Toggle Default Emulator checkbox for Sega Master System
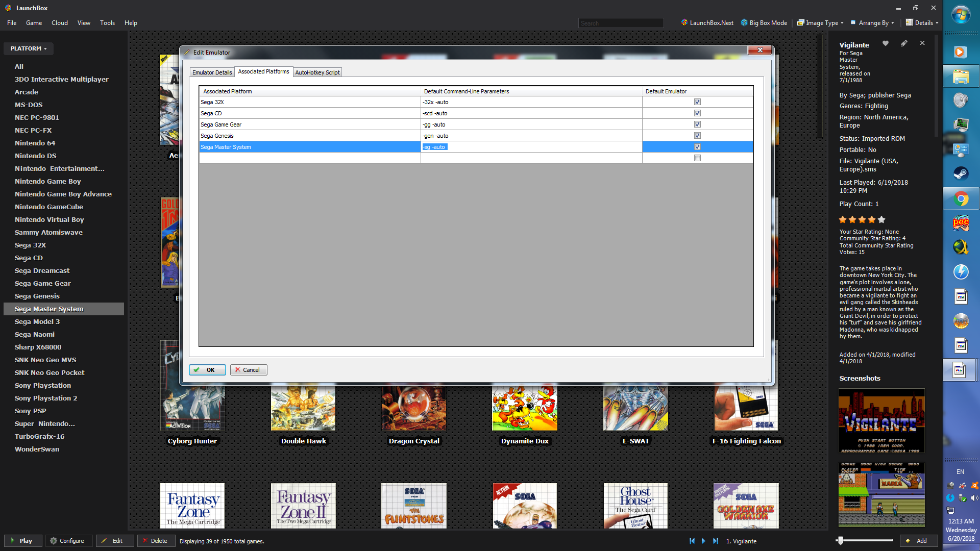Screen dimensions: 980x551 pos(697,147)
